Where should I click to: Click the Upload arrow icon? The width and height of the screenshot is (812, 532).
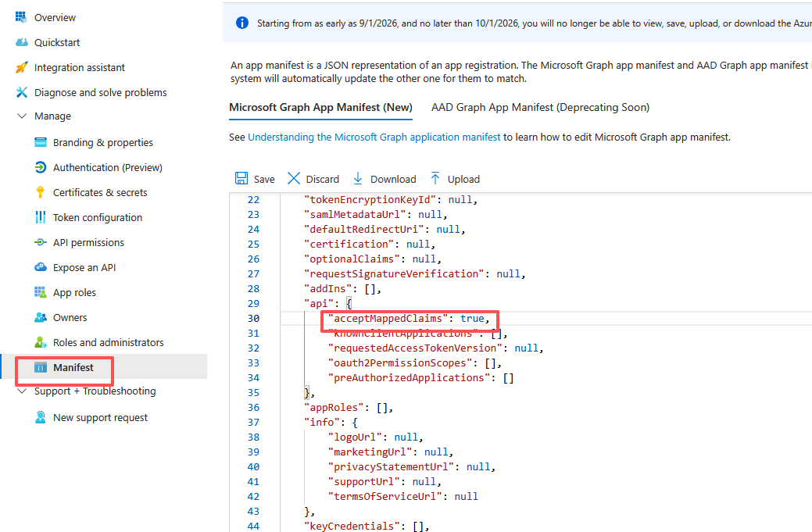point(435,179)
